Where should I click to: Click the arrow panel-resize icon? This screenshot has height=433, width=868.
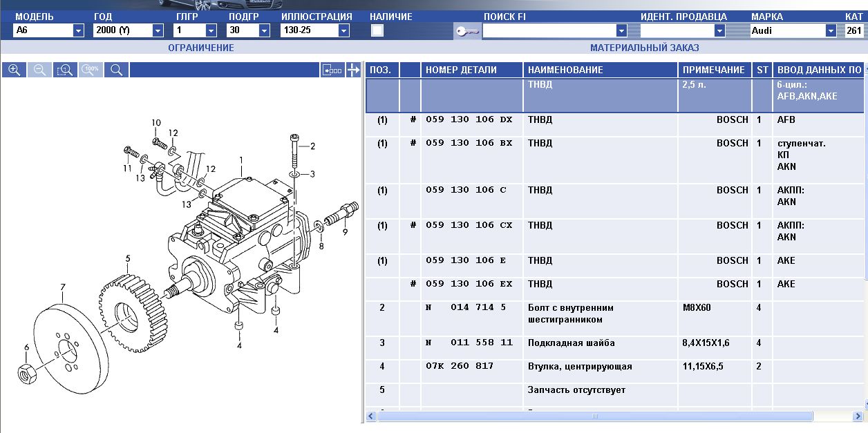(353, 70)
